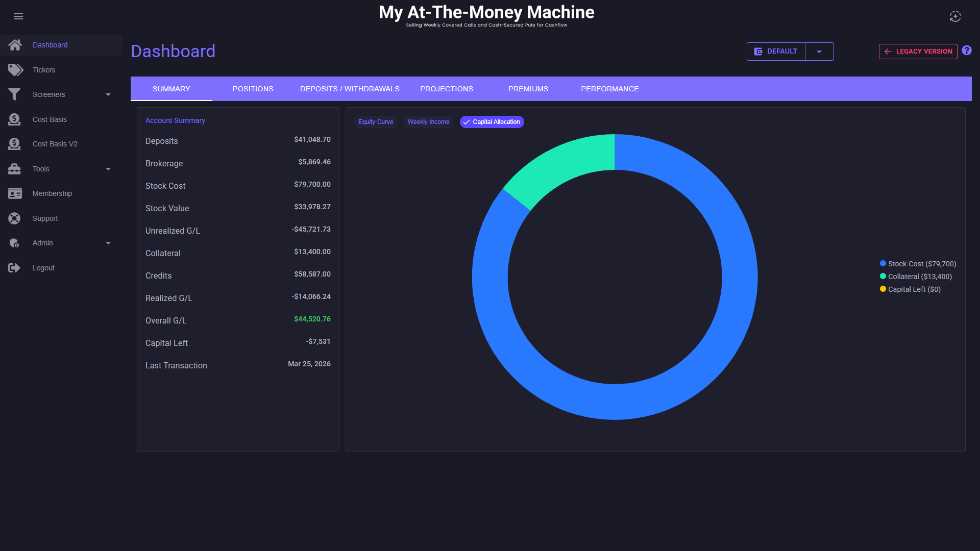Click the Screeners funnel icon

[x=14, y=94]
